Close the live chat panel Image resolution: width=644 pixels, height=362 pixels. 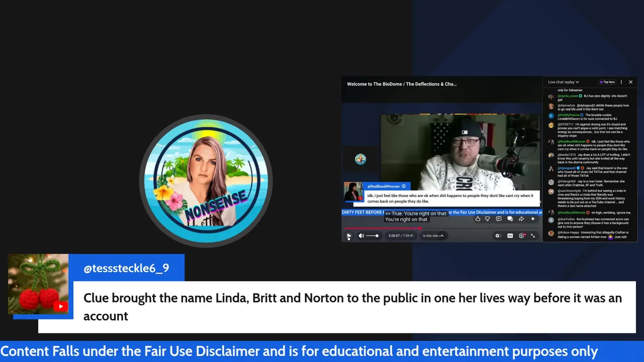[630, 82]
